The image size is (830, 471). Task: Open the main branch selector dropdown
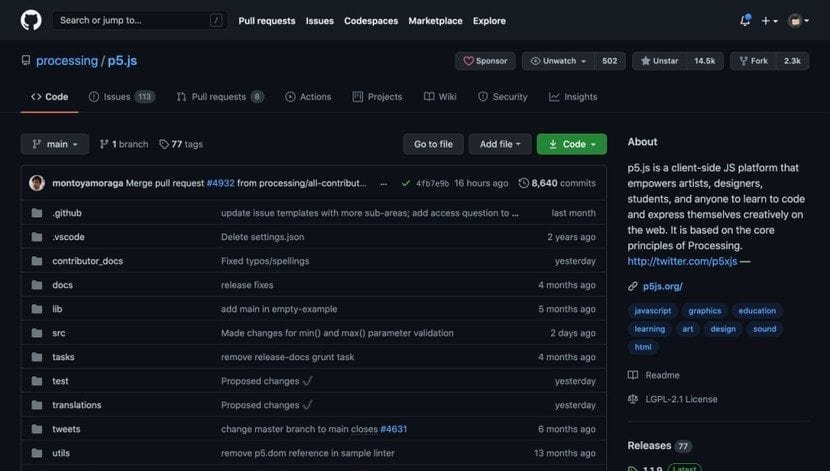tap(55, 144)
